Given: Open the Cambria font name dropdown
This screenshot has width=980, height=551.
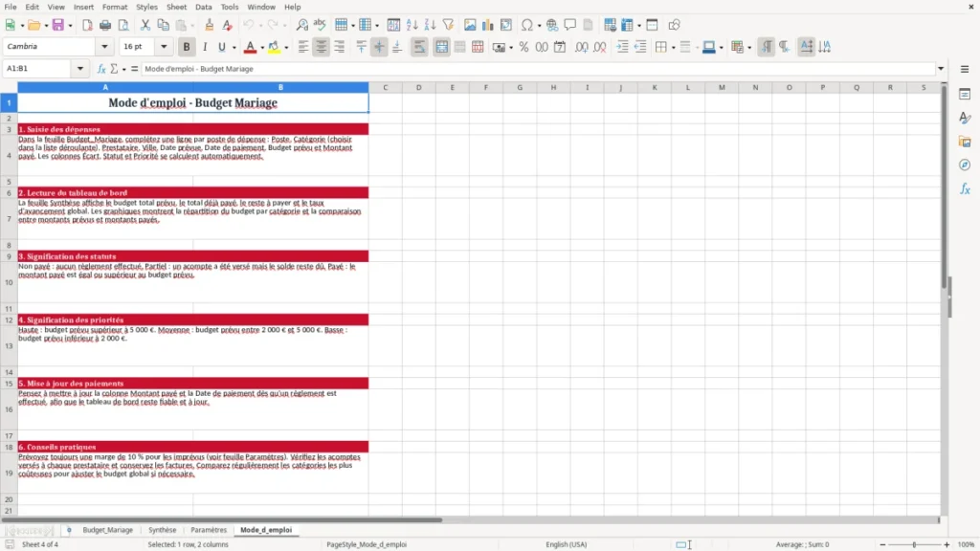Looking at the screenshot, I should (104, 47).
